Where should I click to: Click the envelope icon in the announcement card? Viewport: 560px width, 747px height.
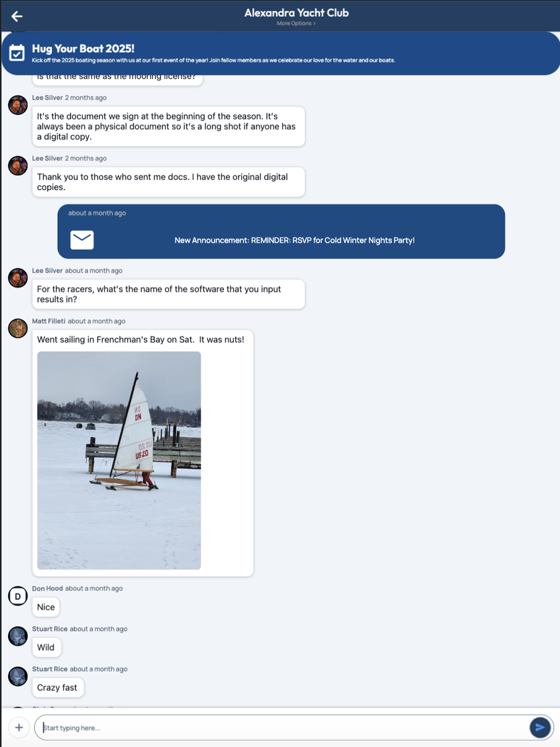[x=82, y=240]
